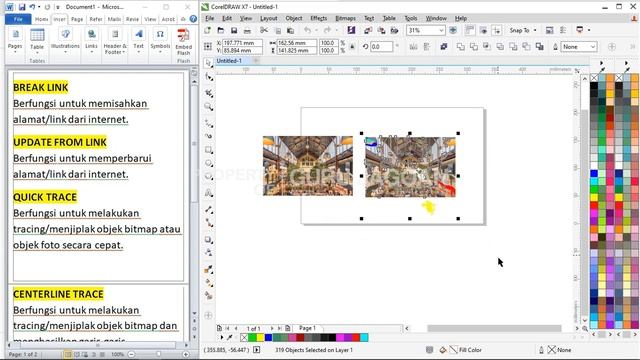This screenshot has height=360, width=640.
Task: Toggle Show grid icon in toolbar
Action: pyautogui.click(x=483, y=31)
